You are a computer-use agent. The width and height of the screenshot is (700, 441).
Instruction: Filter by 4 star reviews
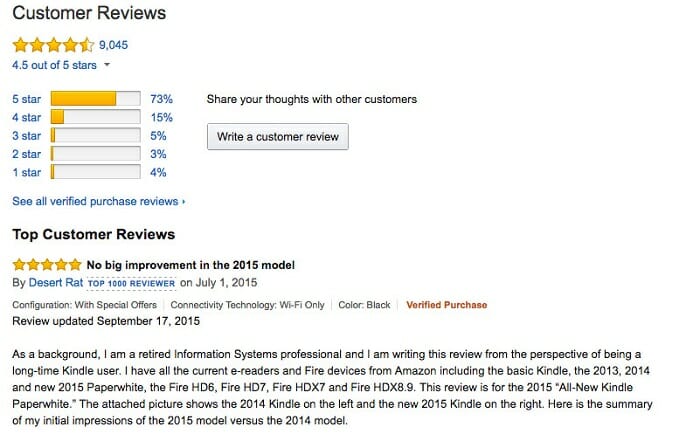pos(26,117)
